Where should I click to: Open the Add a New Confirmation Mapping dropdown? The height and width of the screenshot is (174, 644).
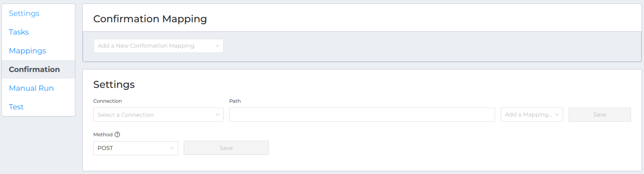[158, 46]
